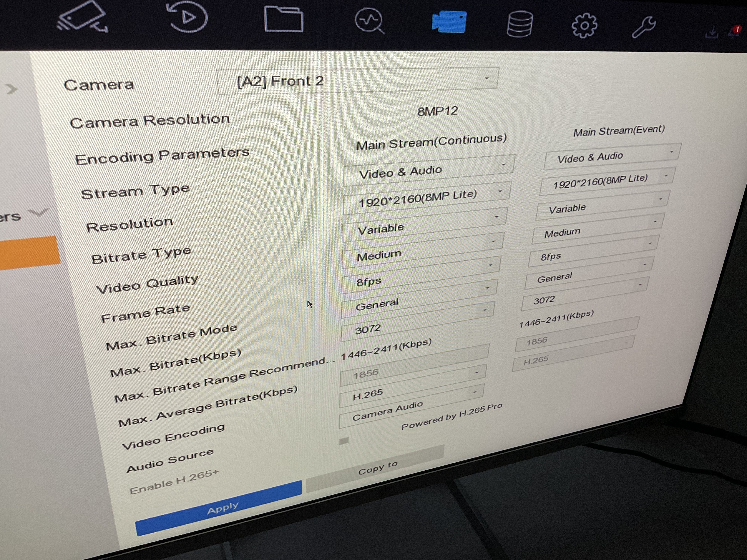Image resolution: width=747 pixels, height=560 pixels.
Task: Open the System settings gear icon
Action: (x=584, y=26)
